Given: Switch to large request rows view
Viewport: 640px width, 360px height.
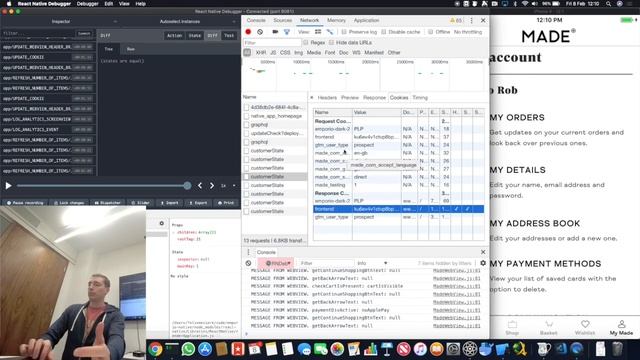Looking at the screenshot, I should click(x=318, y=32).
